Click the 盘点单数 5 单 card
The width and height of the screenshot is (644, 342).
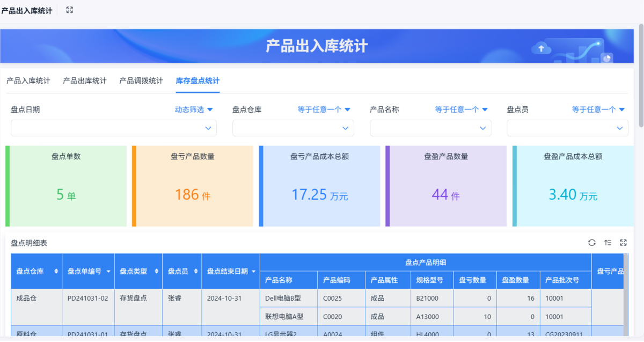tap(66, 186)
